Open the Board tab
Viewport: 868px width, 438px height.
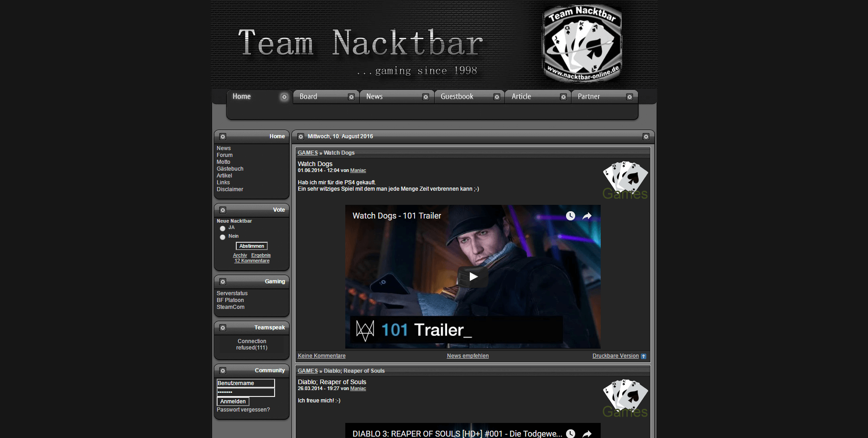click(308, 96)
